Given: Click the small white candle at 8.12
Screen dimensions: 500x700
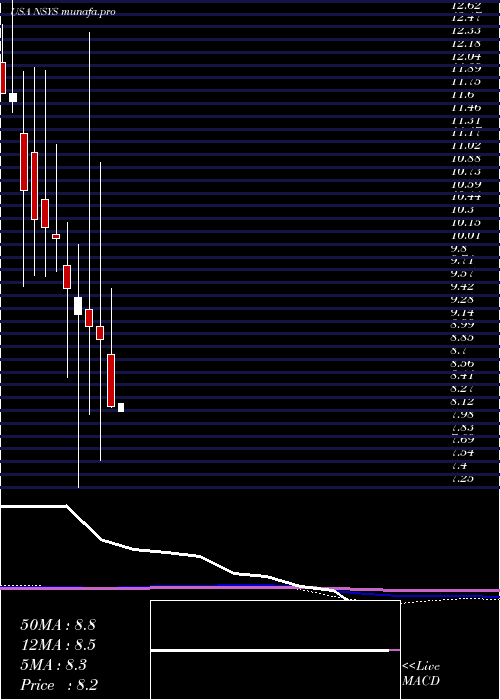Looking at the screenshot, I should pyautogui.click(x=121, y=408).
